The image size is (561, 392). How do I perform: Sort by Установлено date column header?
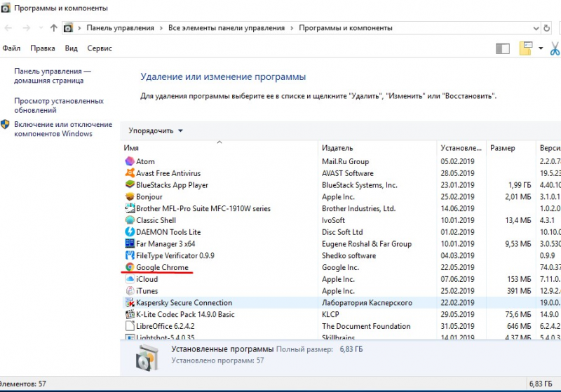pos(461,148)
